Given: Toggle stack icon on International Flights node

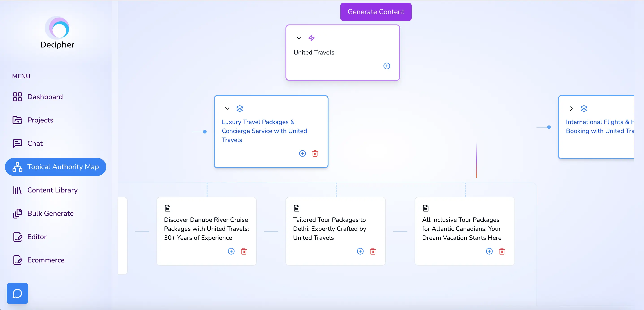Looking at the screenshot, I should click(x=584, y=109).
